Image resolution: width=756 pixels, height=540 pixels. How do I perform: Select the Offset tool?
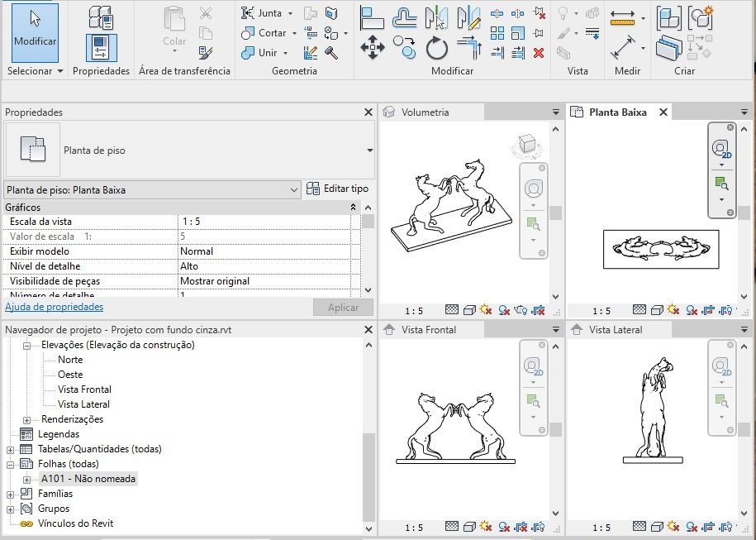click(405, 18)
